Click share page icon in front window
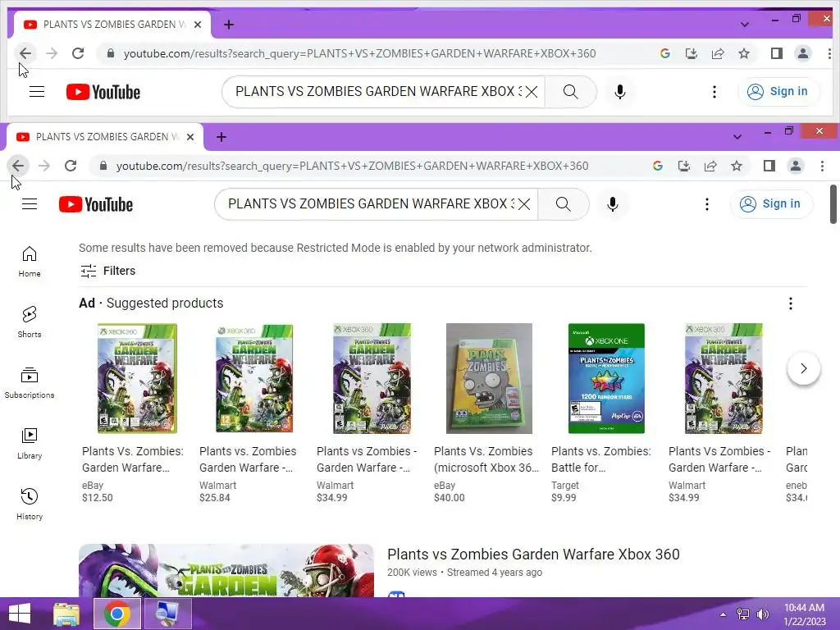840x630 pixels. [x=710, y=166]
